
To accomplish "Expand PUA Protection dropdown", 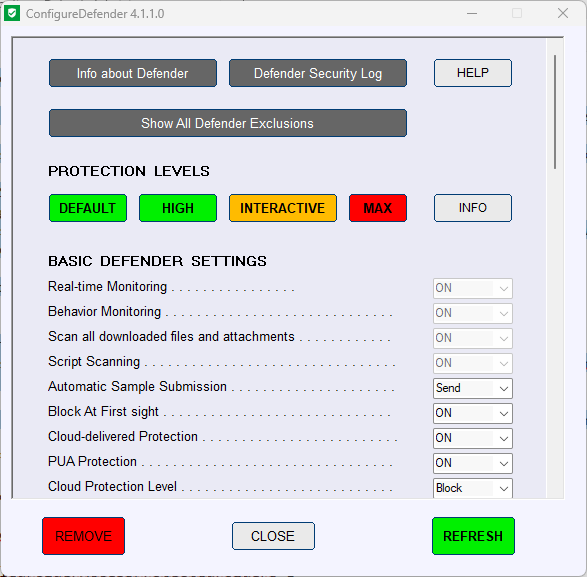I will click(473, 463).
